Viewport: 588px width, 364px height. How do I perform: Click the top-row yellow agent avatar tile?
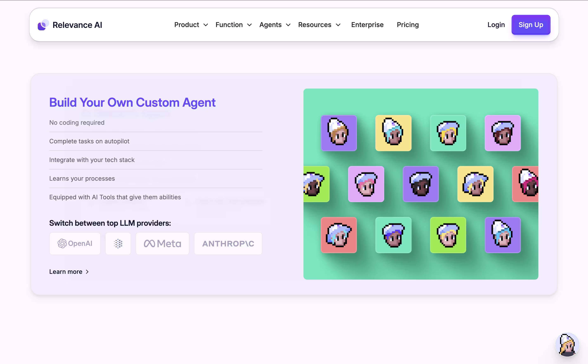393,133
